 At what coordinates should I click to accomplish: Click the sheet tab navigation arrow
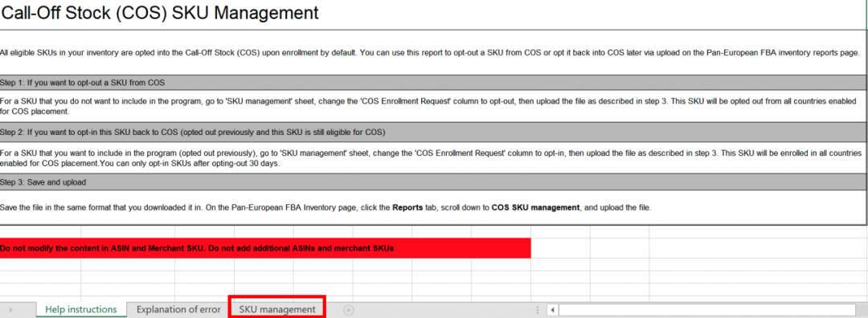(x=11, y=310)
